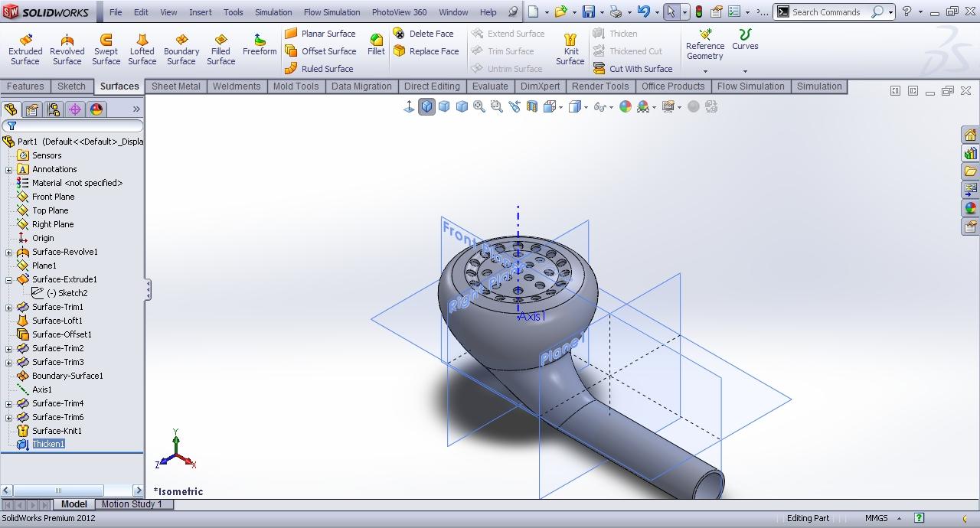The height and width of the screenshot is (528, 980).
Task: Open the Evaluate tab
Action: pyautogui.click(x=490, y=86)
